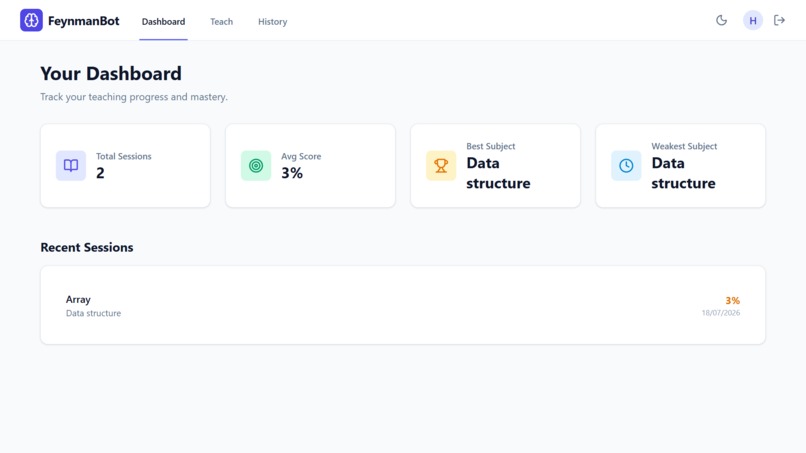Switch to the Dashboard tab
The height and width of the screenshot is (453, 806).
[x=163, y=22]
